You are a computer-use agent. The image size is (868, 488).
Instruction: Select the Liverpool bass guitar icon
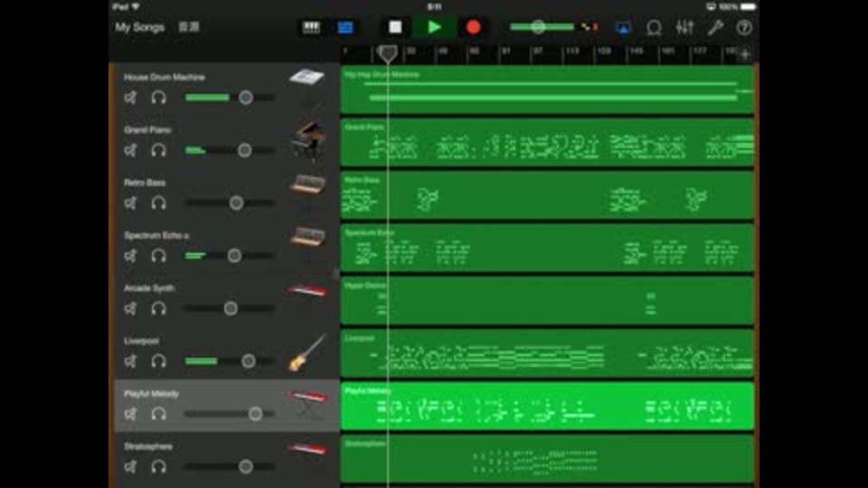[x=307, y=352]
